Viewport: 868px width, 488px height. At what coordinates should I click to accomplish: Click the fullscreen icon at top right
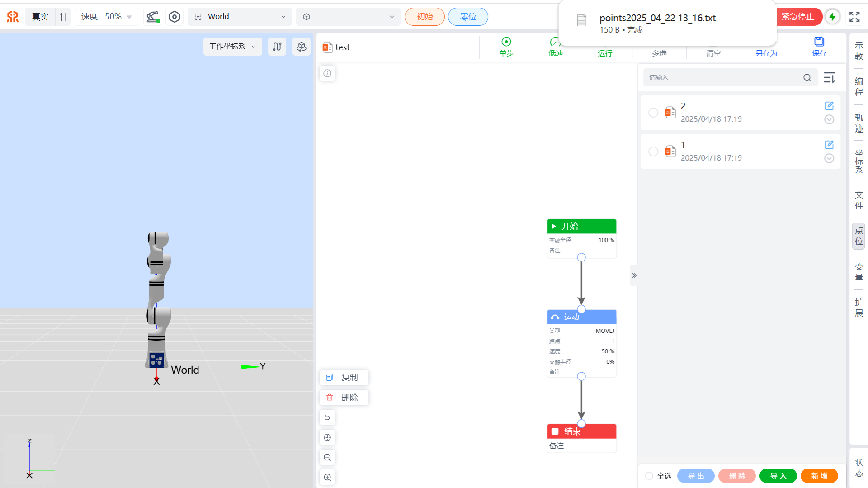tap(854, 17)
